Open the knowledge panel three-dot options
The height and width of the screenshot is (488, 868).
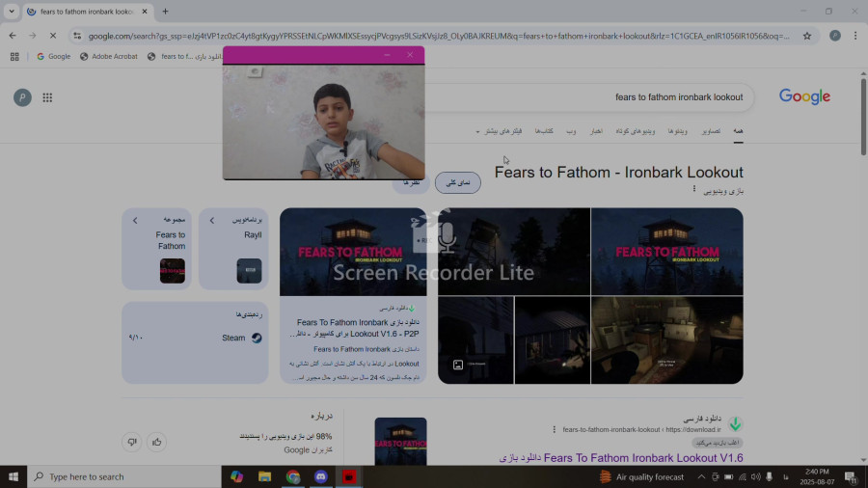coord(693,189)
